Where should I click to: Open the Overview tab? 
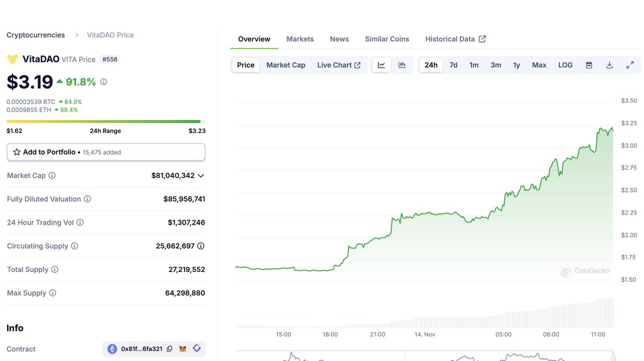[254, 39]
